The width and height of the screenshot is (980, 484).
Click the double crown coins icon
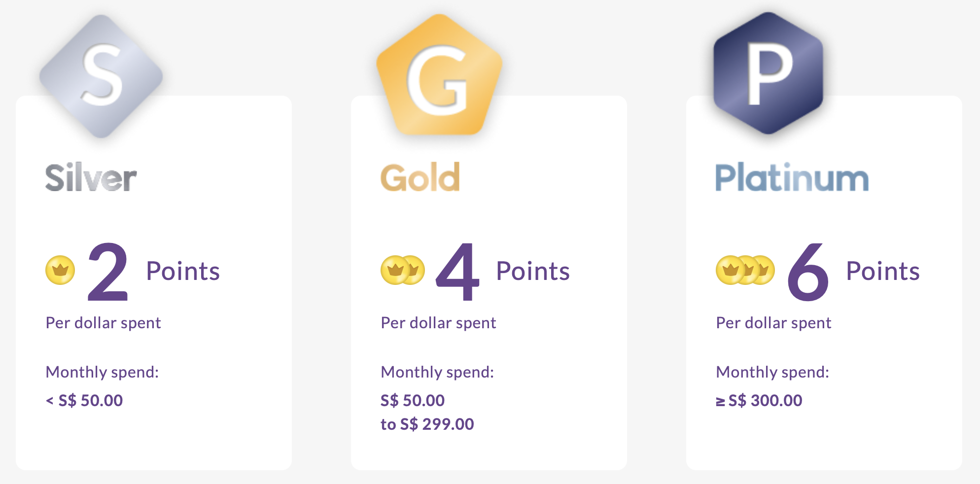pyautogui.click(x=402, y=270)
